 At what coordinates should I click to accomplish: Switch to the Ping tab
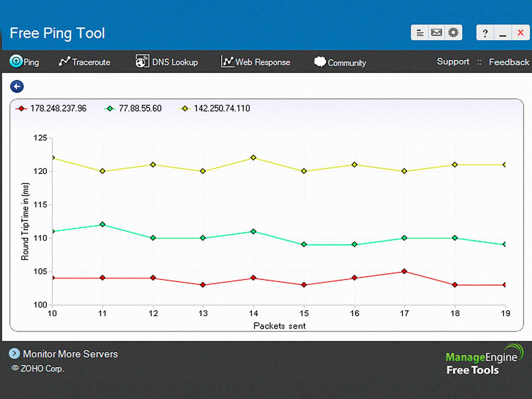click(24, 62)
